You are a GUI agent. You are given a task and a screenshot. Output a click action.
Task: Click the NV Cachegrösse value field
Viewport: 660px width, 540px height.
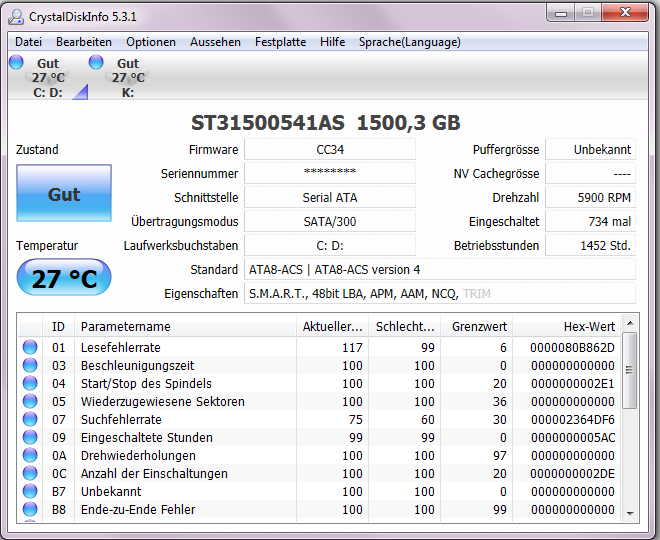point(591,173)
